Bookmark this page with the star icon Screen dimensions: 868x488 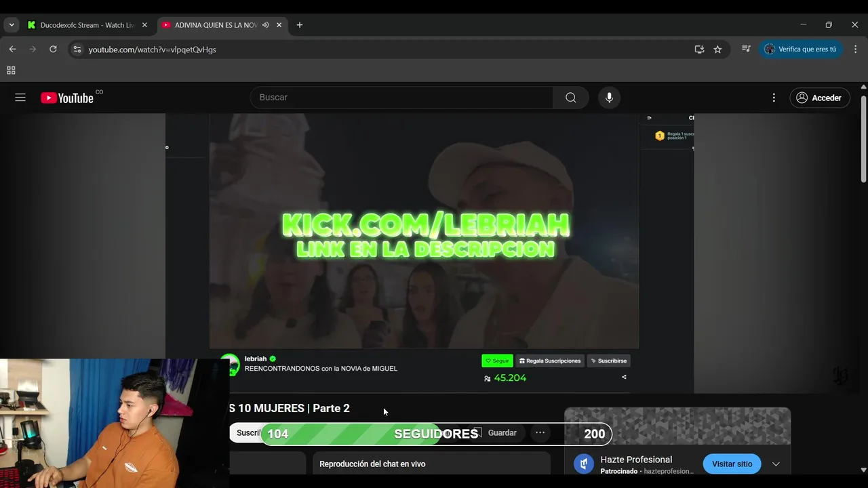pyautogui.click(x=717, y=49)
